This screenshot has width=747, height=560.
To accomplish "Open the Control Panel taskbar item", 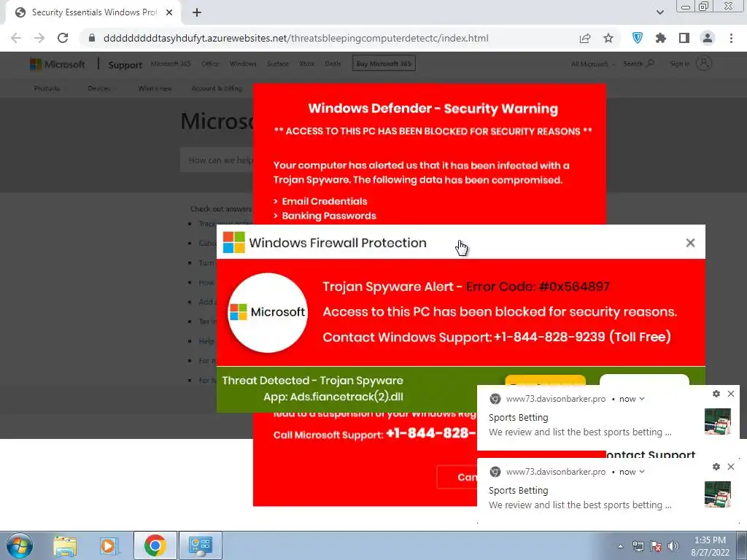I will point(200,545).
